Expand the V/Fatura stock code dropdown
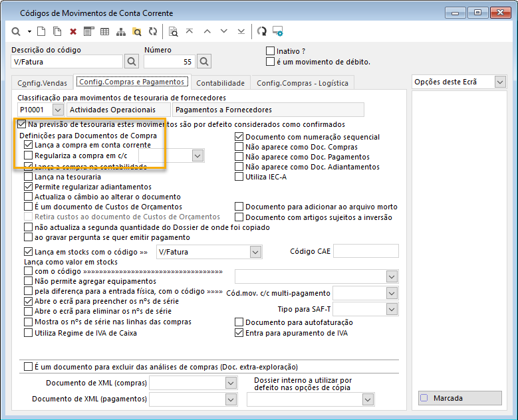The image size is (518, 420). click(x=255, y=252)
